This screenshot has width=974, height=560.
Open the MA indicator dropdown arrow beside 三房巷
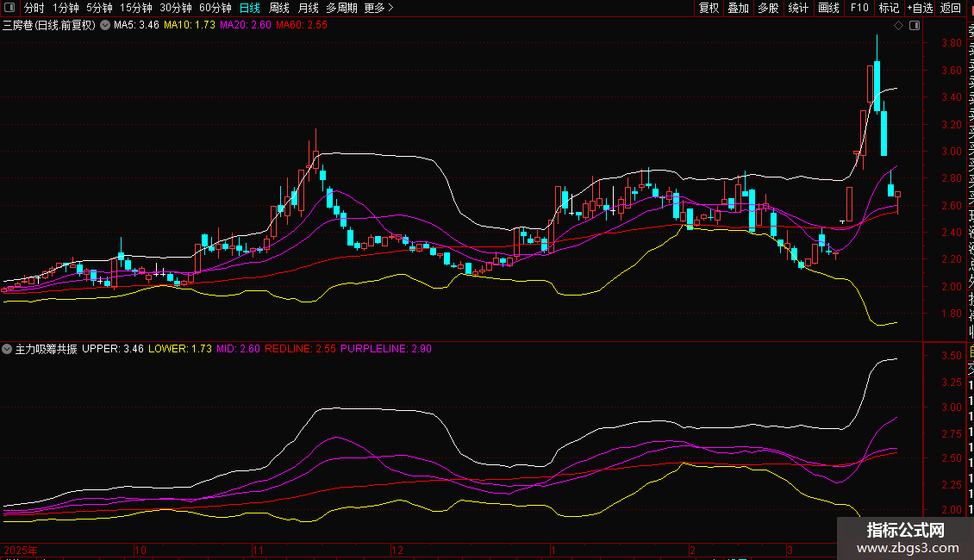pos(105,26)
